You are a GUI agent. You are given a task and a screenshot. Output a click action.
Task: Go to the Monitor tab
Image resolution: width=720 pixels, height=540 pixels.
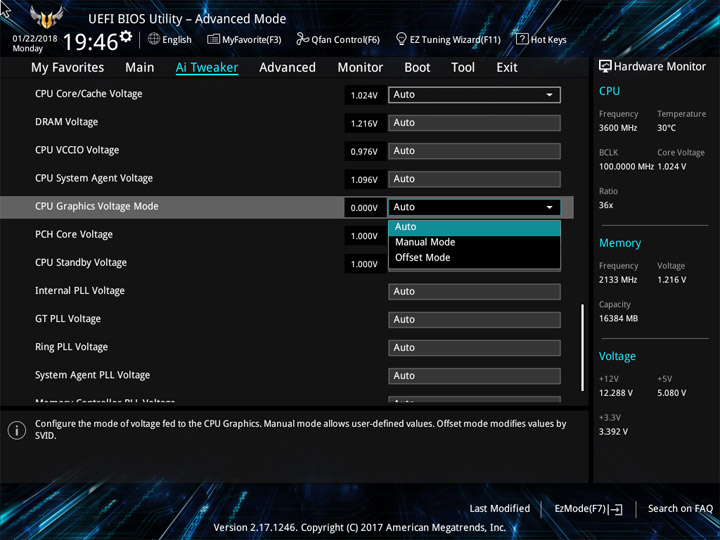point(360,68)
